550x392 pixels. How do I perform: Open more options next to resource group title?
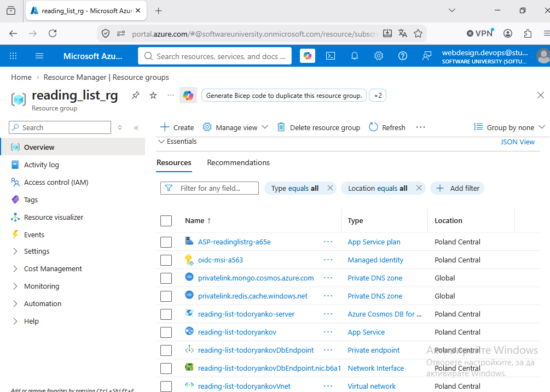[x=170, y=95]
